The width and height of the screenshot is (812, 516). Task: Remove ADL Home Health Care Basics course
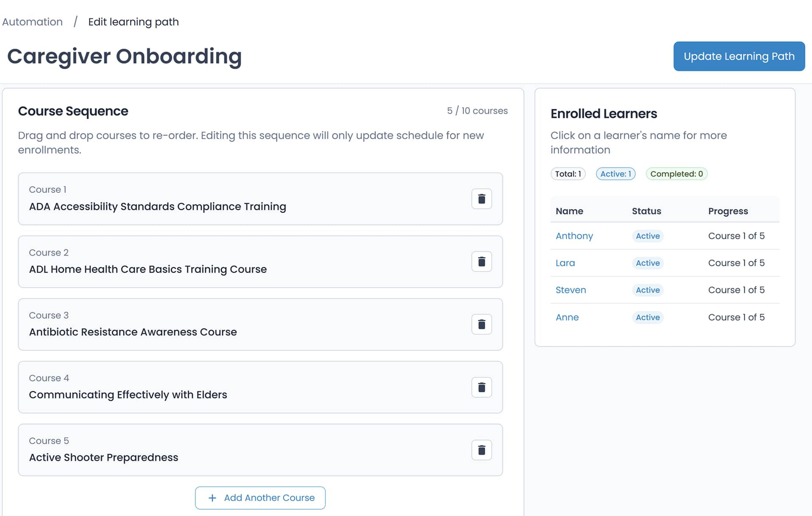pyautogui.click(x=481, y=262)
